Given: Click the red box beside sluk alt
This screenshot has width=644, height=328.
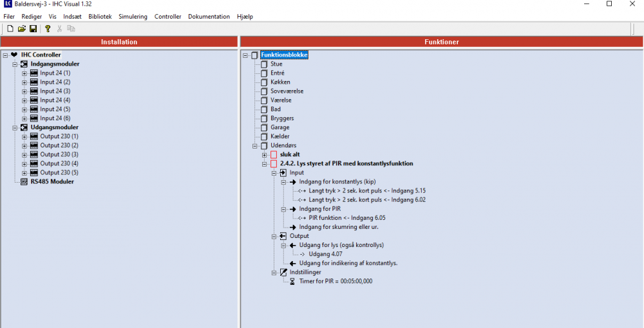Looking at the screenshot, I should 274,155.
